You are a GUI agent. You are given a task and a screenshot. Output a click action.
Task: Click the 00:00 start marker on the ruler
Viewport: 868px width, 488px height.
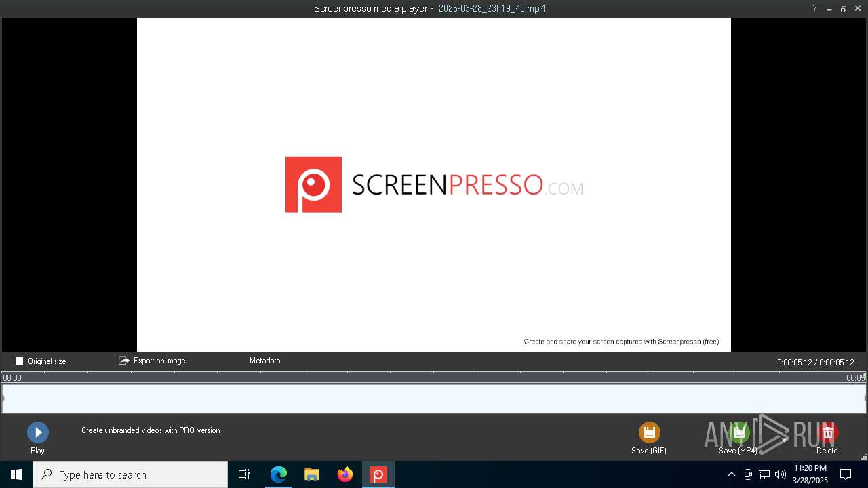pyautogui.click(x=12, y=378)
